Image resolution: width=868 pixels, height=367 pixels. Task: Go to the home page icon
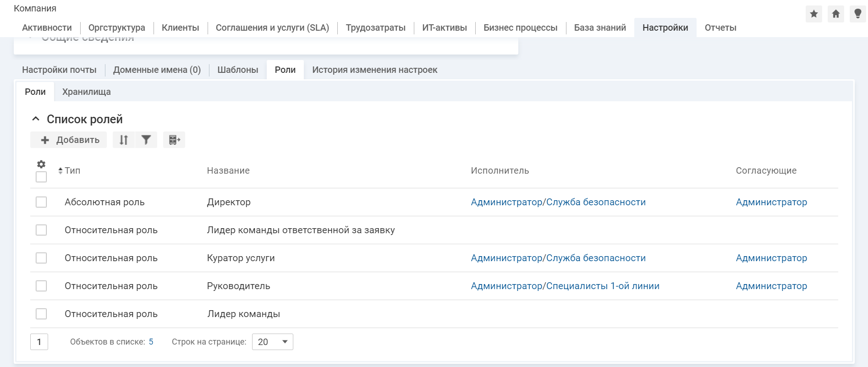coord(836,14)
